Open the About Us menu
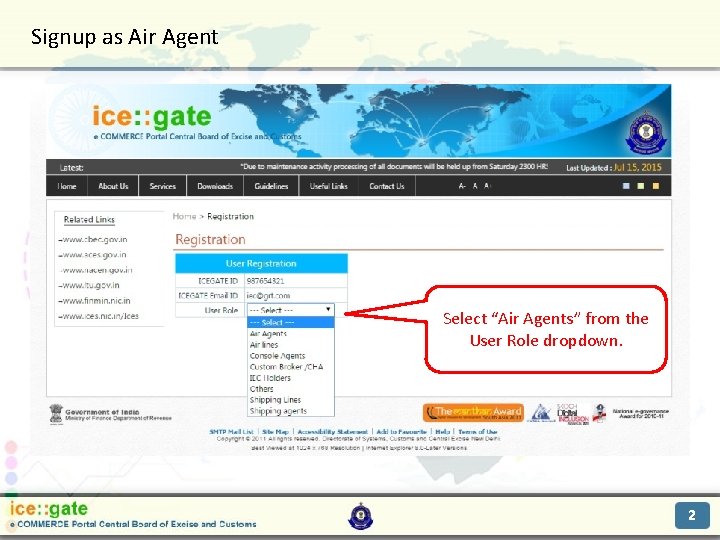720x540 pixels. tap(113, 186)
